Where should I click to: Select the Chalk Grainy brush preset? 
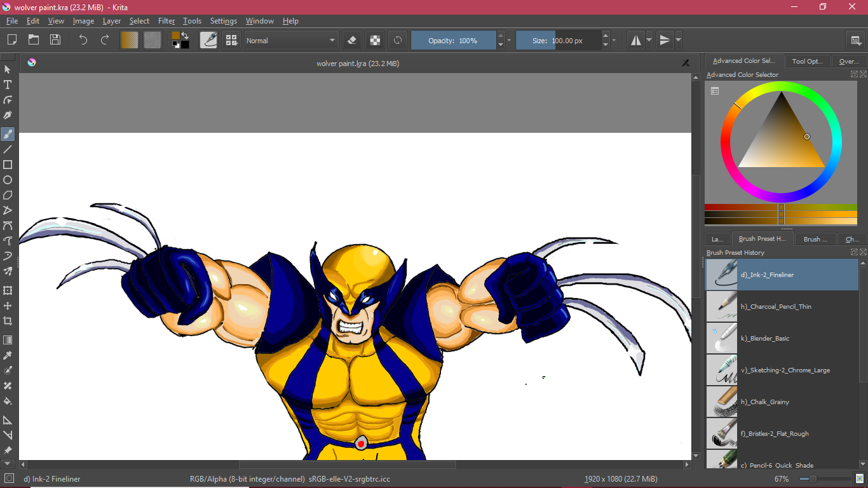point(782,402)
